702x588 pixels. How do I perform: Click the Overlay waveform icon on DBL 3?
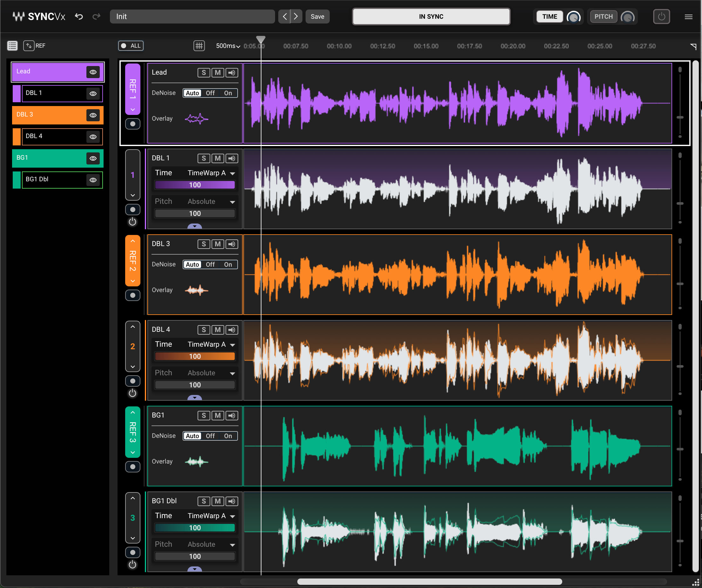196,290
